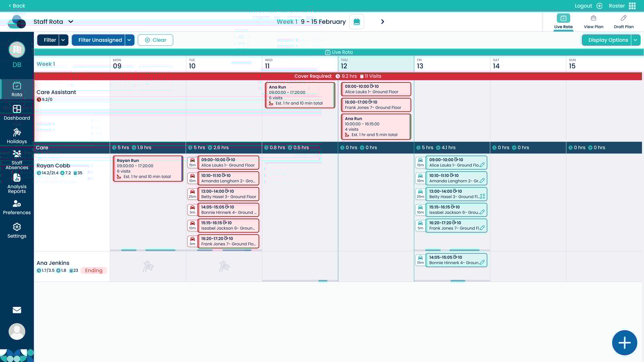
Task: Open the Filter dropdown arrow
Action: (63, 40)
